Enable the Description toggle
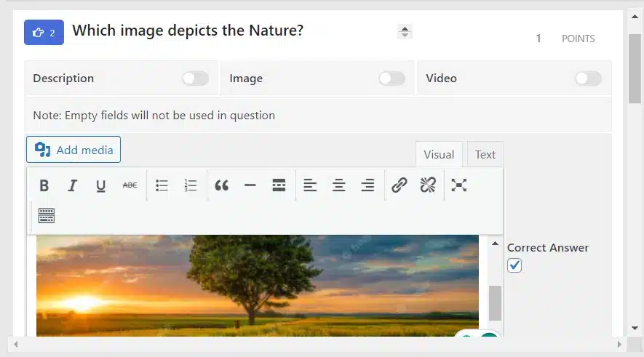Viewport: 644px width, 357px height. click(x=196, y=79)
